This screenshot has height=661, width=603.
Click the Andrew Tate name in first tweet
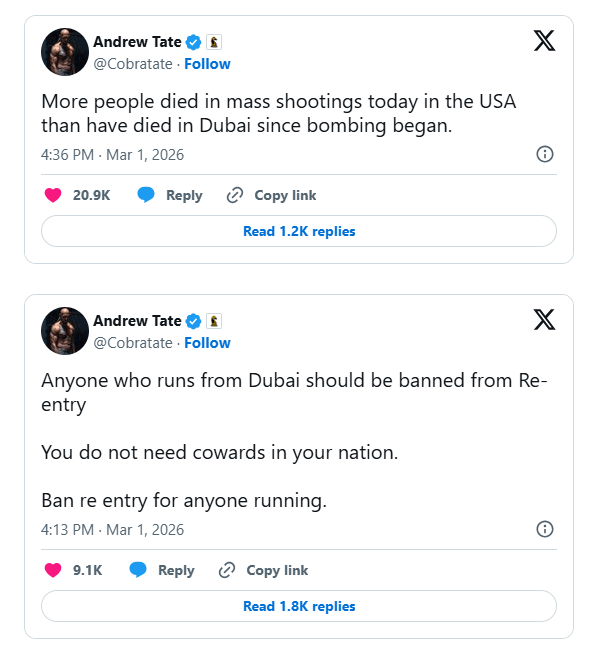click(137, 41)
